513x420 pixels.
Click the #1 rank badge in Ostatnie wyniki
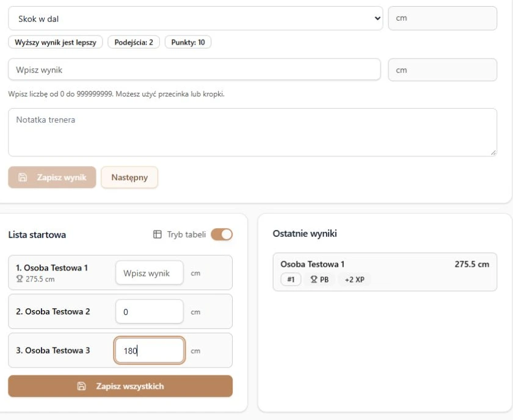(x=291, y=280)
